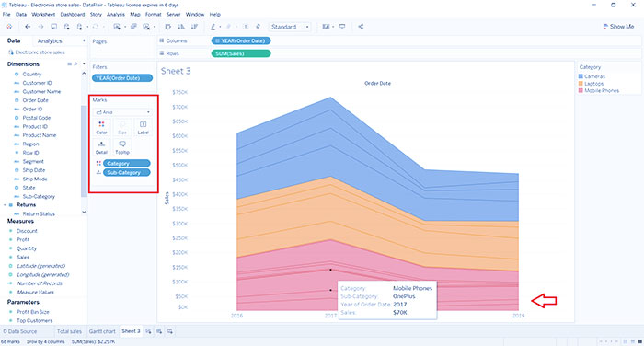Click the undo back arrow in toolbar
The height and width of the screenshot is (346, 644).
point(28,27)
